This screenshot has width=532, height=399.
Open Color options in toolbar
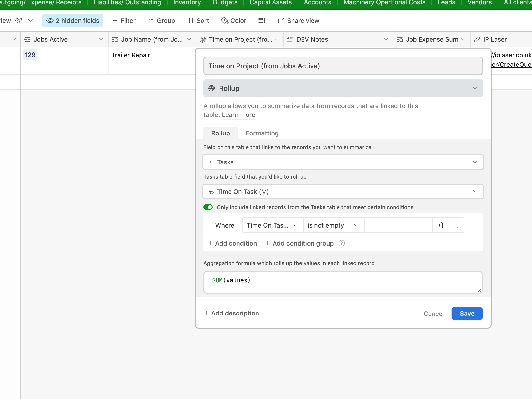234,21
